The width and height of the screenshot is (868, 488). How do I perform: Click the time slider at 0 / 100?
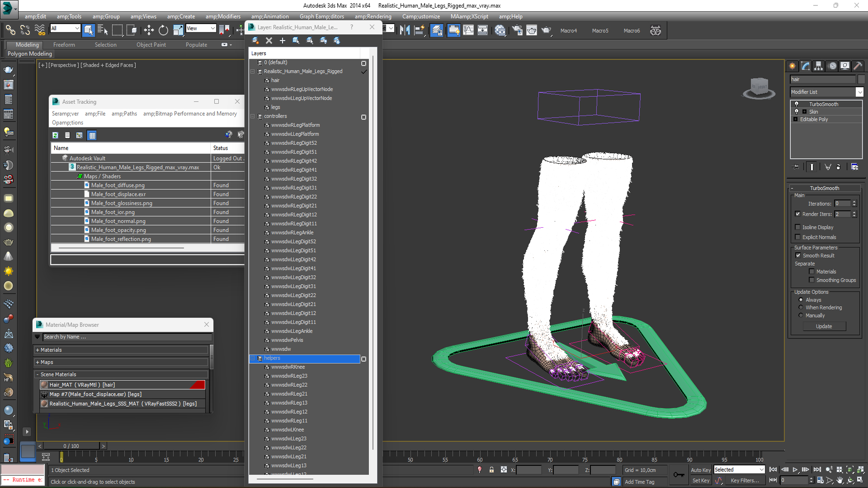[x=71, y=446]
